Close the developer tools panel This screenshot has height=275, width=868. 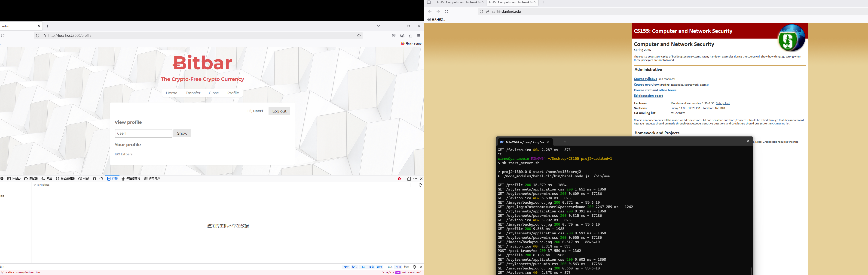[x=421, y=179]
